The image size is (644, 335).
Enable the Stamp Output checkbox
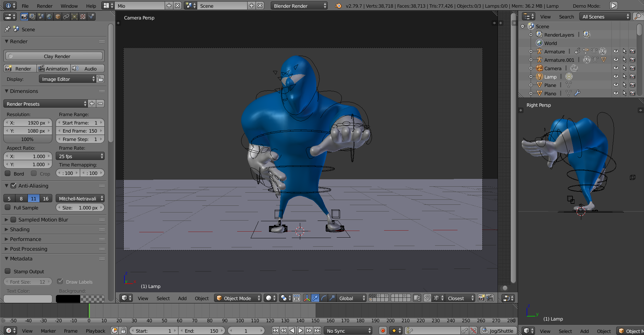point(8,271)
